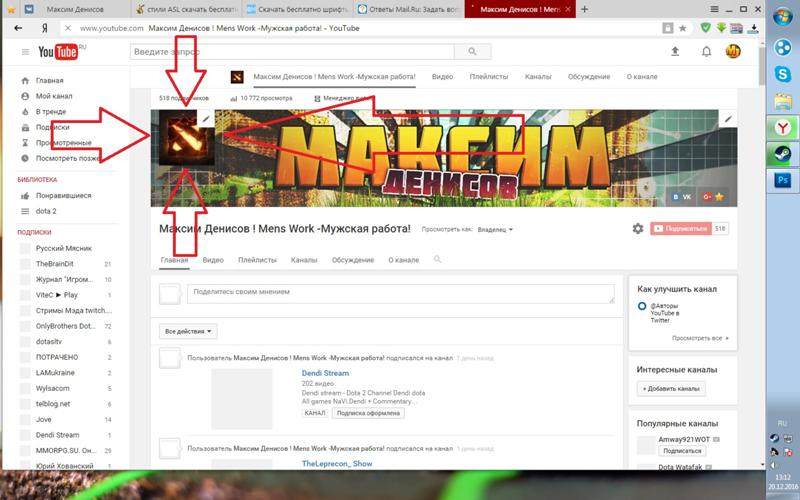Open 'ПОТРАЧЕНО' subscription

click(57, 357)
